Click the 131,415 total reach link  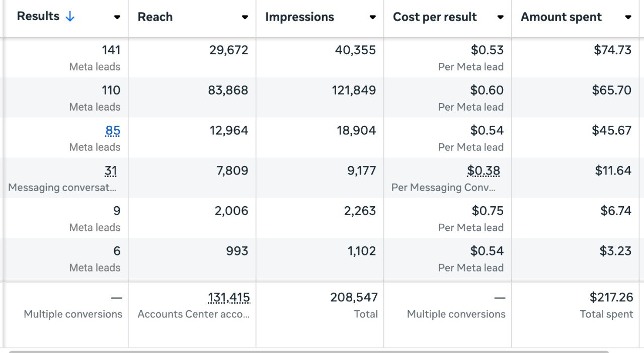(229, 298)
